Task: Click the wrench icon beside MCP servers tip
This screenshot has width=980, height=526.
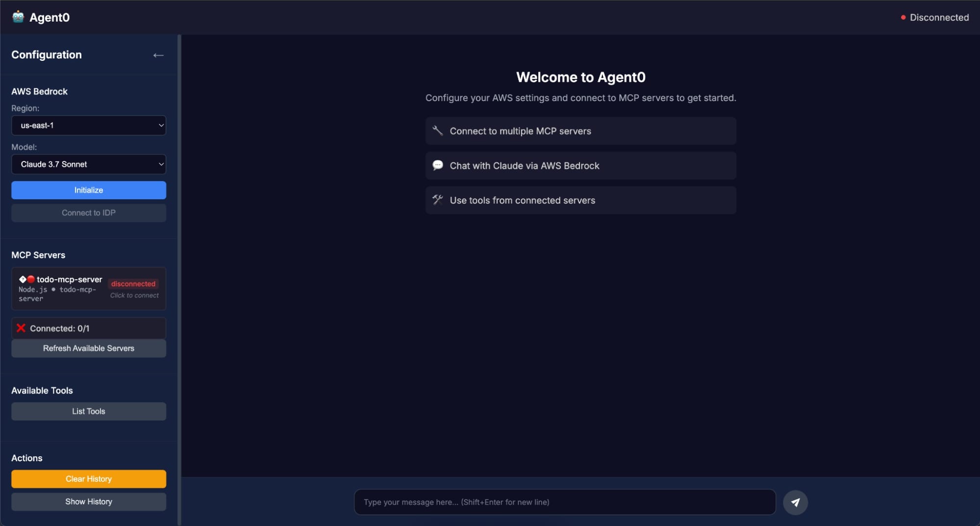Action: 438,131
